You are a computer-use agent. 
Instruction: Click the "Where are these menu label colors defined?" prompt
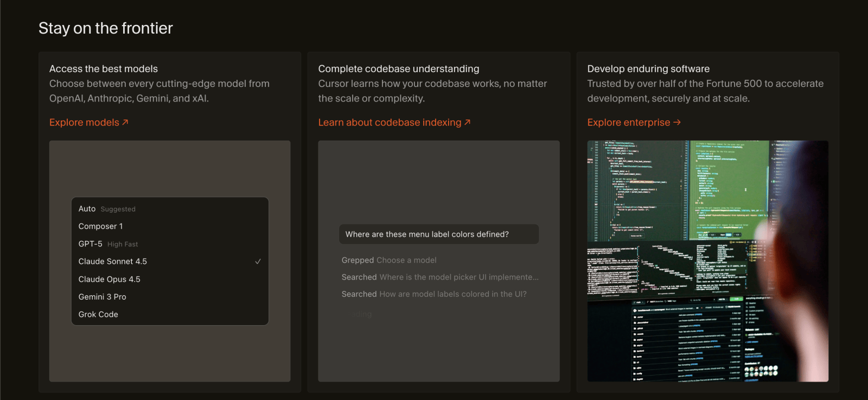click(439, 234)
